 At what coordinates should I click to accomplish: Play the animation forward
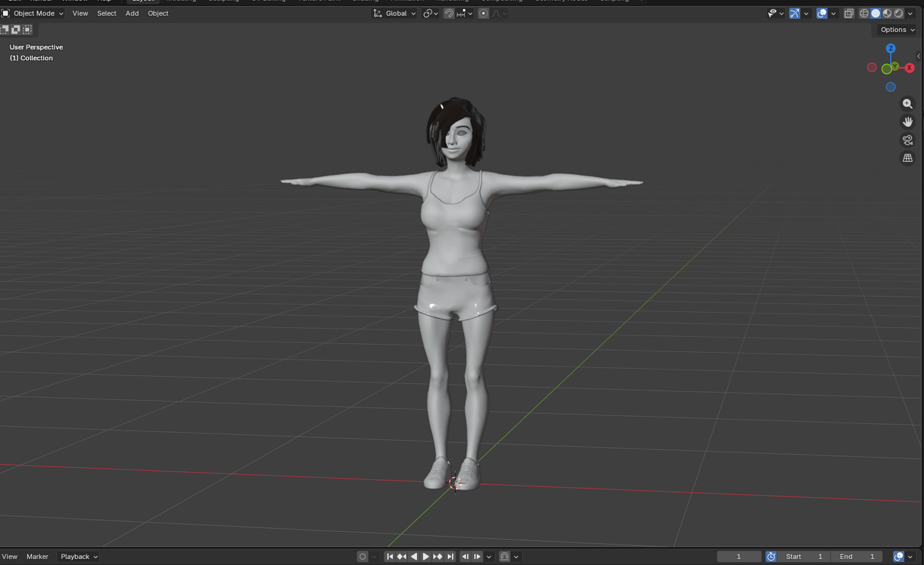426,556
